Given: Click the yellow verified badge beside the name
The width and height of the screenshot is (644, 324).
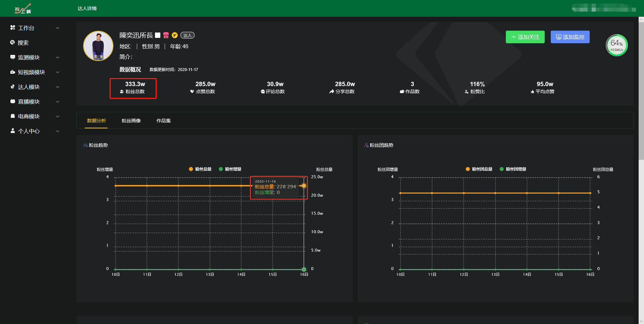Looking at the screenshot, I should click(174, 35).
